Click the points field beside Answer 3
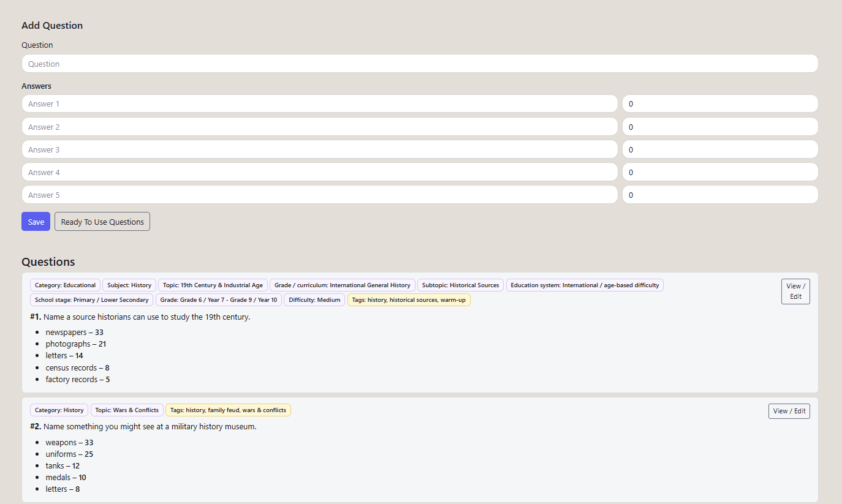 [720, 149]
